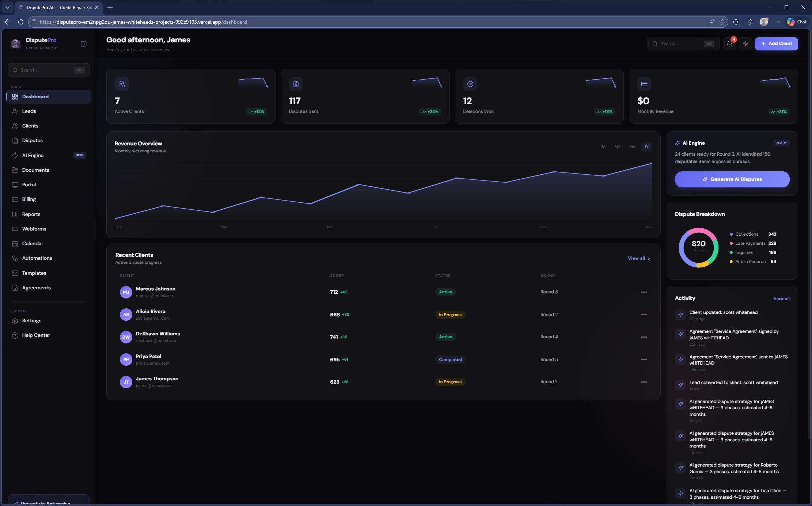
Task: Open the Leads section from the sidebar
Action: coord(29,111)
